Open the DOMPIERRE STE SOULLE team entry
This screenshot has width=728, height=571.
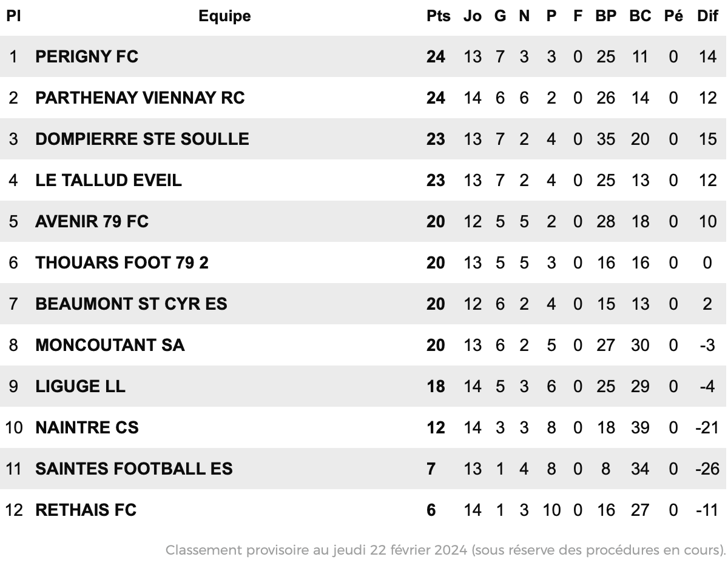pos(142,139)
